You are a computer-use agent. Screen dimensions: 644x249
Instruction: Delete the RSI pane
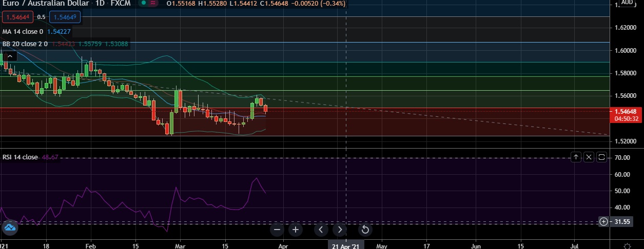[x=589, y=157]
